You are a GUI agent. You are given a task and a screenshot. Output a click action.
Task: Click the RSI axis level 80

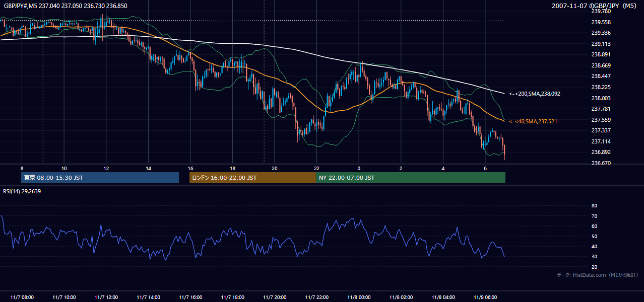tap(594, 206)
